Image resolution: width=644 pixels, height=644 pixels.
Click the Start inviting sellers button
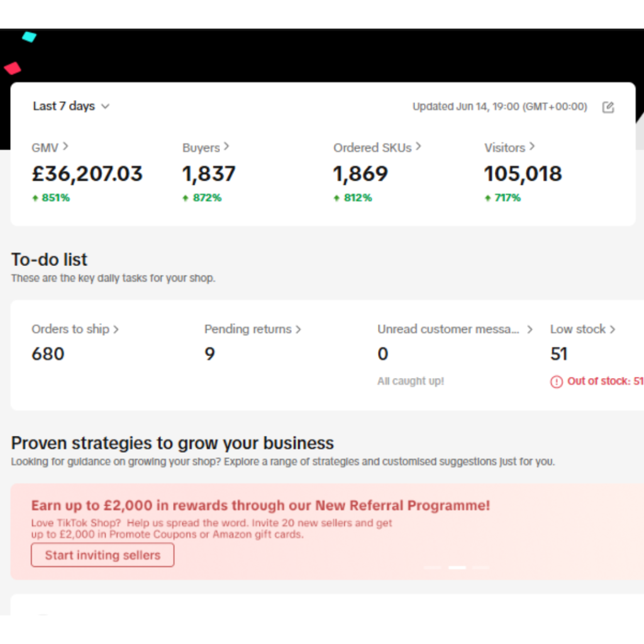pos(103,555)
